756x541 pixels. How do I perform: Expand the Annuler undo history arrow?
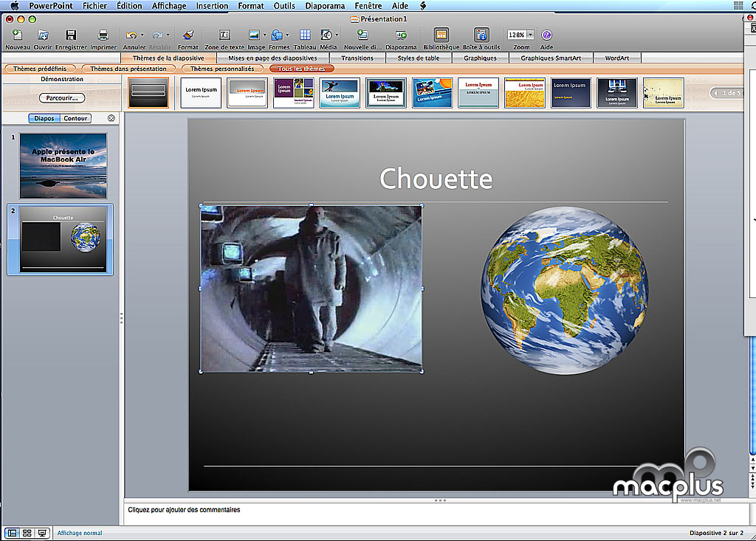coord(142,35)
